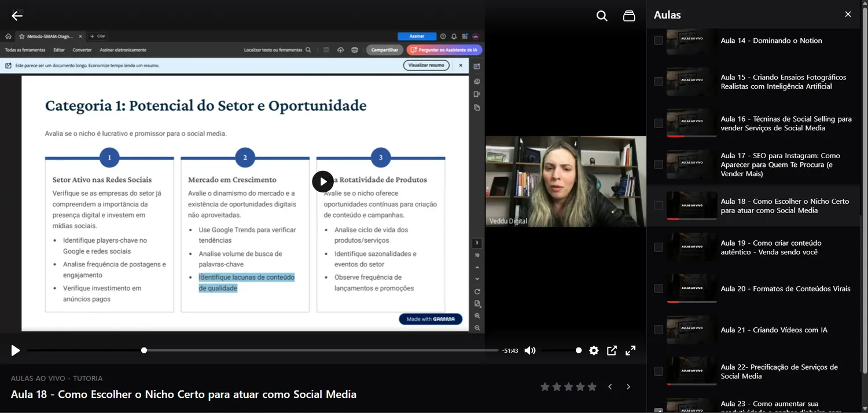Go to the previous lesson arrow
Screen dimensions: 868x413
point(610,387)
